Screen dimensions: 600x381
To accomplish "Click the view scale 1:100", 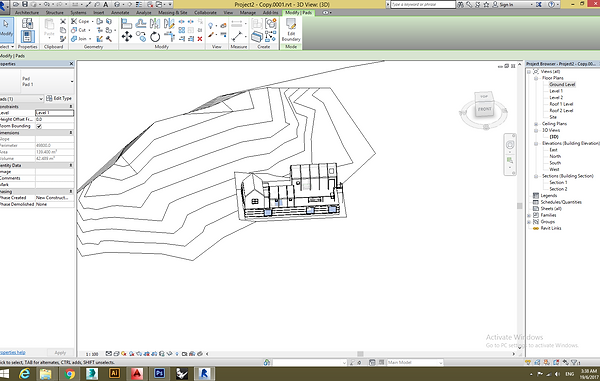I will coord(92,354).
